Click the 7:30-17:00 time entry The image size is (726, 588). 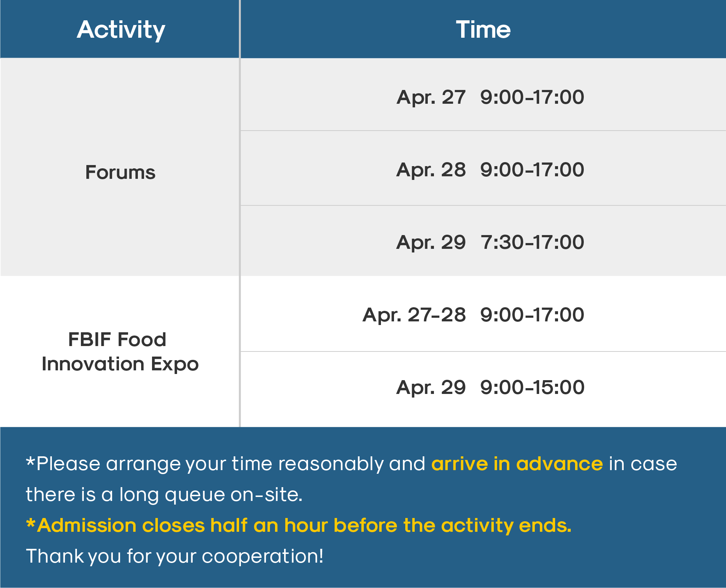coord(532,242)
